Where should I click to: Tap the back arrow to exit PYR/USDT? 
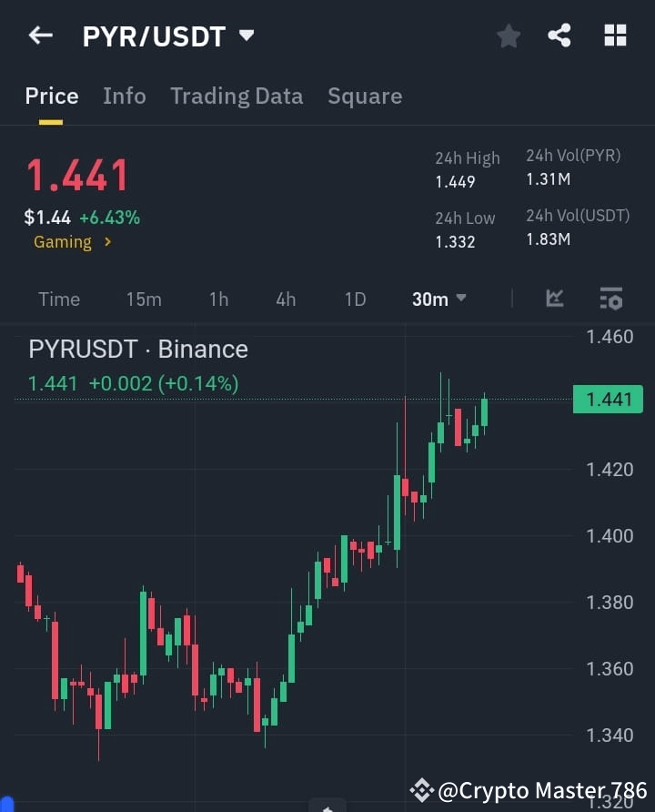pos(39,35)
